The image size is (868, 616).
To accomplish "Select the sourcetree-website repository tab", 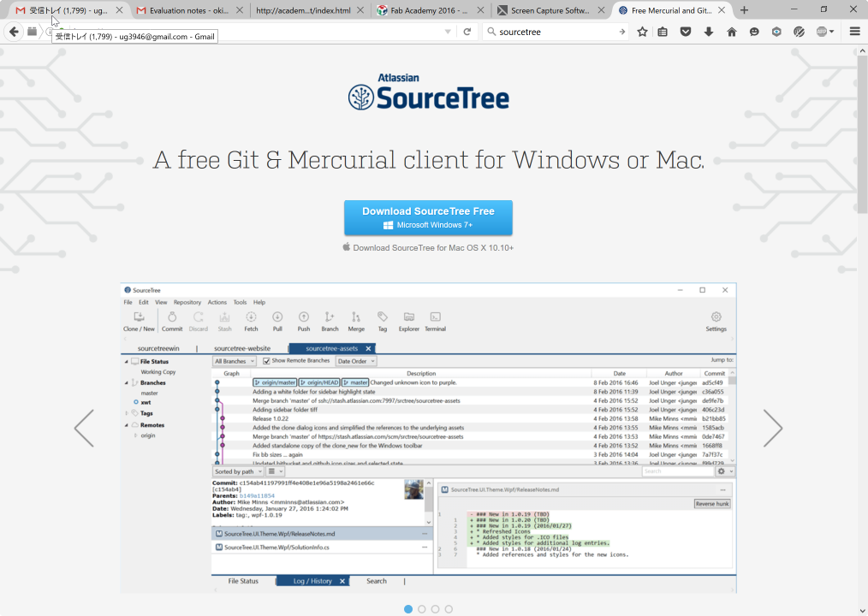I will [242, 348].
